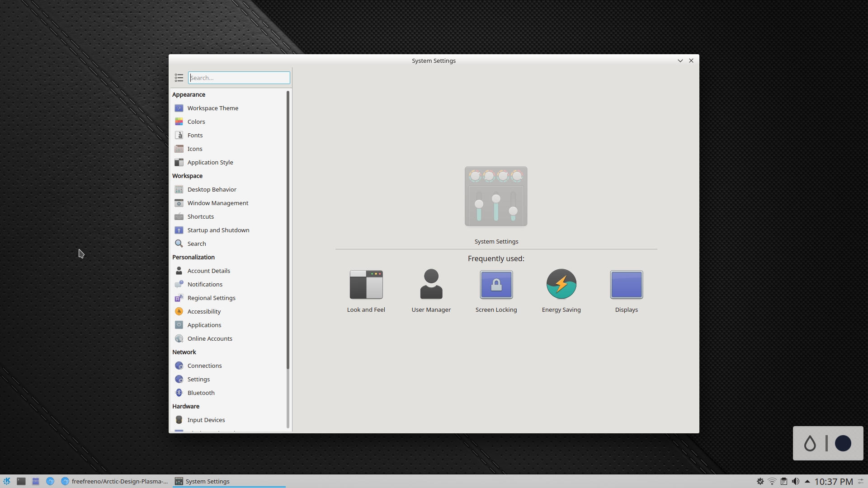This screenshot has width=868, height=488.
Task: Click the dark circle in the desktop widget
Action: pos(843,443)
